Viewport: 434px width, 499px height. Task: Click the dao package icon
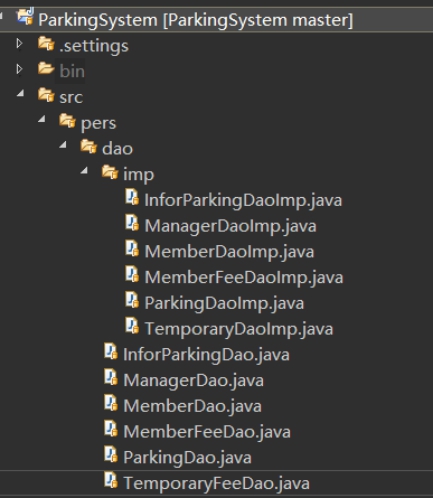tap(89, 146)
